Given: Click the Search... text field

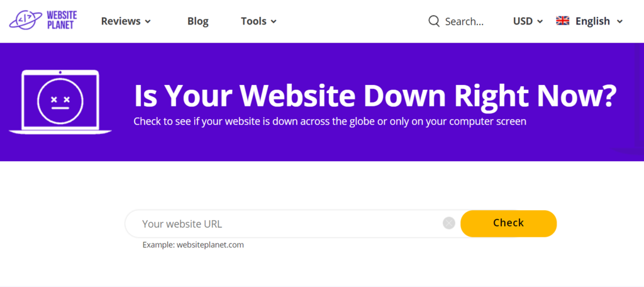Looking at the screenshot, I should 465,21.
